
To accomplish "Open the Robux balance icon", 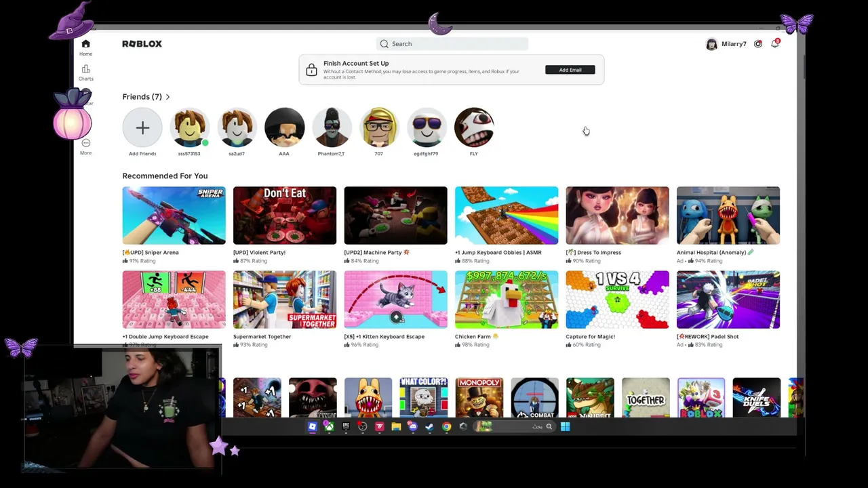I will click(x=758, y=44).
